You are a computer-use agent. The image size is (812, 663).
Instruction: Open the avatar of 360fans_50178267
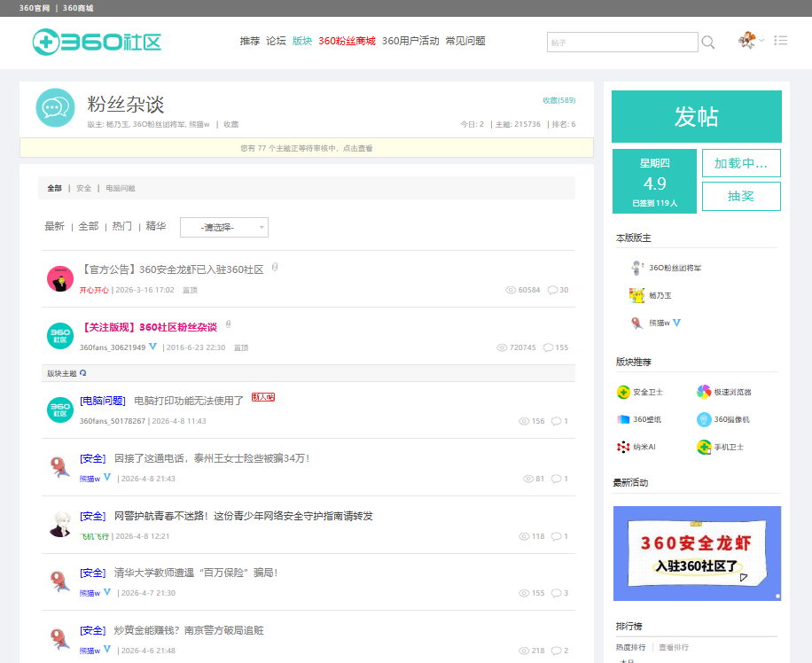pos(60,409)
